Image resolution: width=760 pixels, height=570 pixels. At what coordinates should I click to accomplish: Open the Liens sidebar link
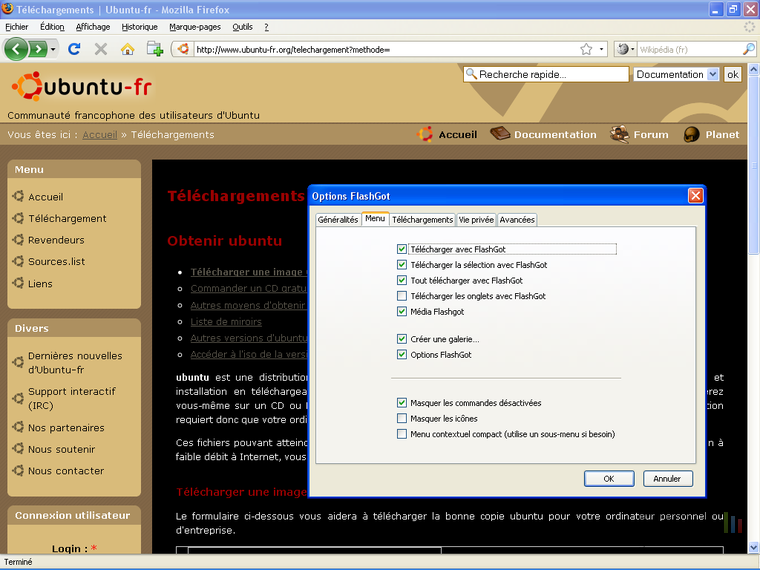point(40,284)
